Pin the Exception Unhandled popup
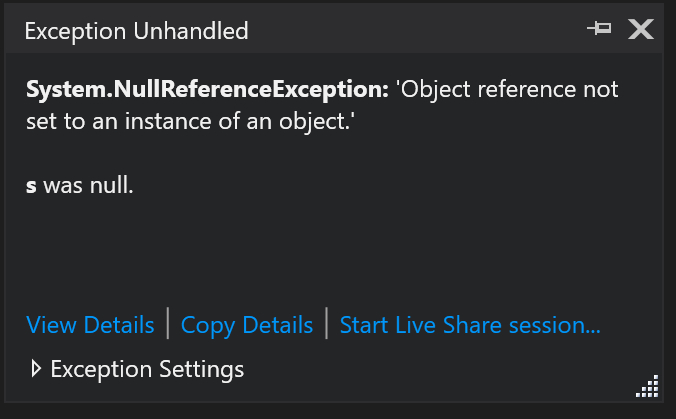 click(x=599, y=30)
